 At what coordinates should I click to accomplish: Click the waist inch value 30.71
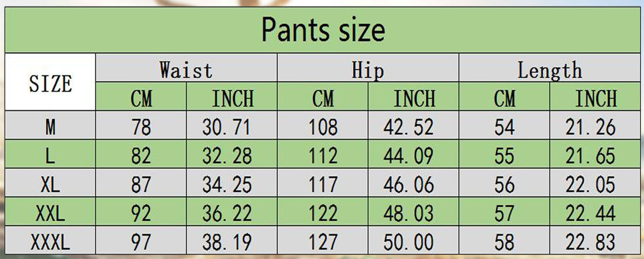pyautogui.click(x=226, y=127)
